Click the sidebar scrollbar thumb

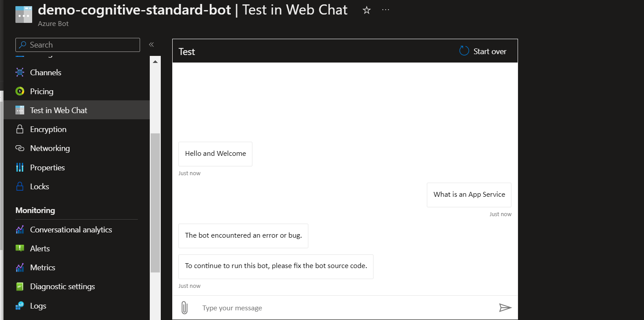155,202
